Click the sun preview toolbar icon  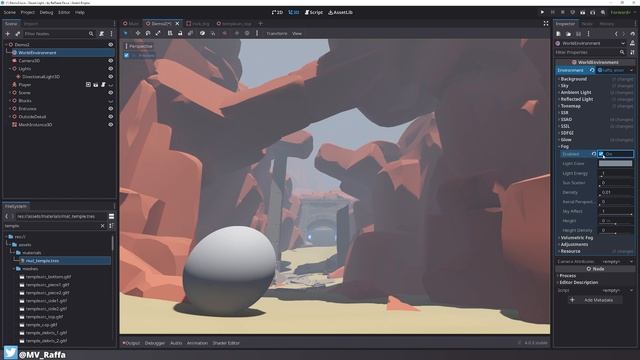[x=237, y=33]
